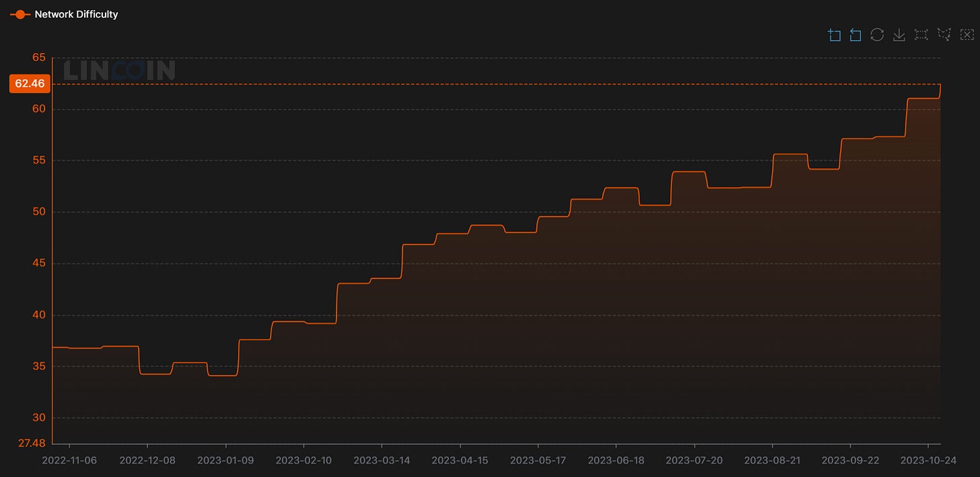Click the 2023-08-21 date label

pos(772,461)
